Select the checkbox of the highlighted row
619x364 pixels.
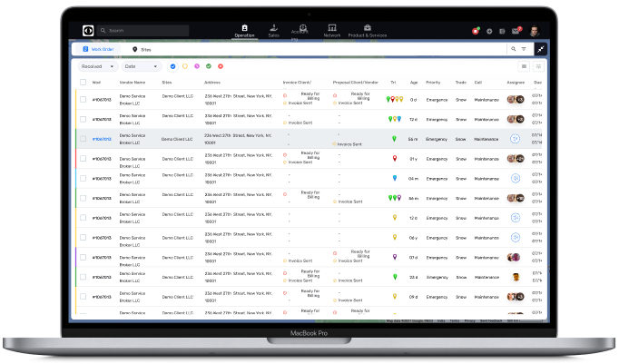click(x=82, y=139)
